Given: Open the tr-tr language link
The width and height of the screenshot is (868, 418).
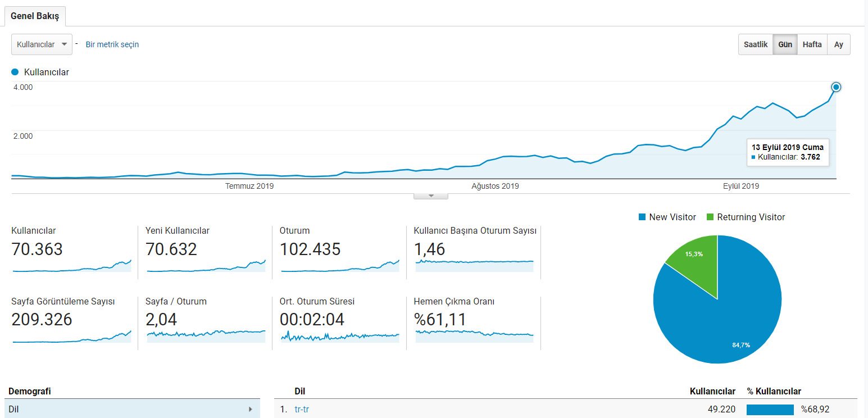Looking at the screenshot, I should click(x=302, y=409).
